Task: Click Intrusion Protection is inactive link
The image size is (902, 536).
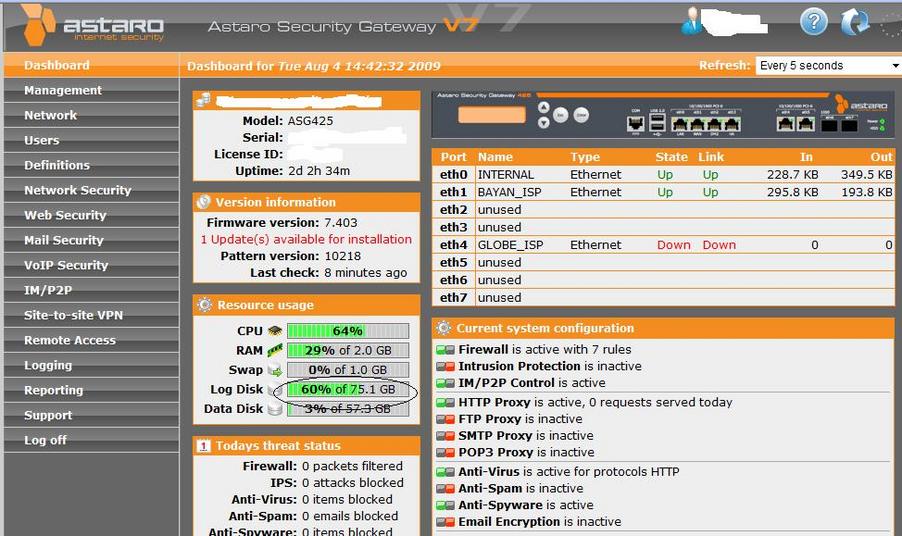Action: (x=550, y=366)
